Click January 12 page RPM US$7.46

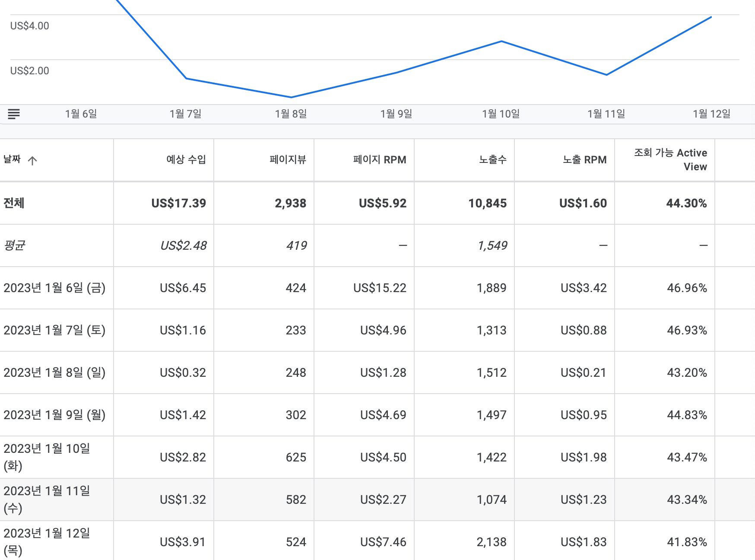pyautogui.click(x=384, y=542)
